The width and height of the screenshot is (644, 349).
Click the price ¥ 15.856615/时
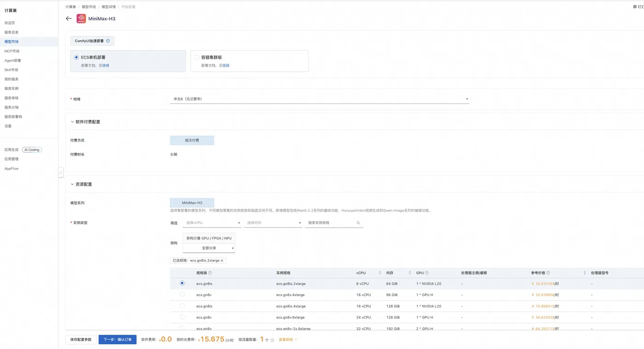(545, 306)
